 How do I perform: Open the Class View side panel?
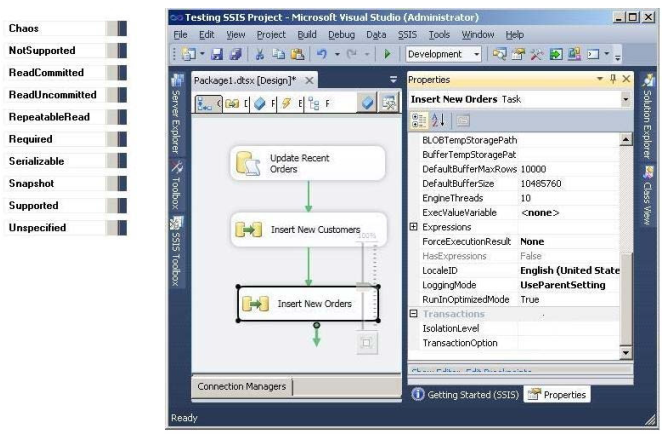point(648,196)
